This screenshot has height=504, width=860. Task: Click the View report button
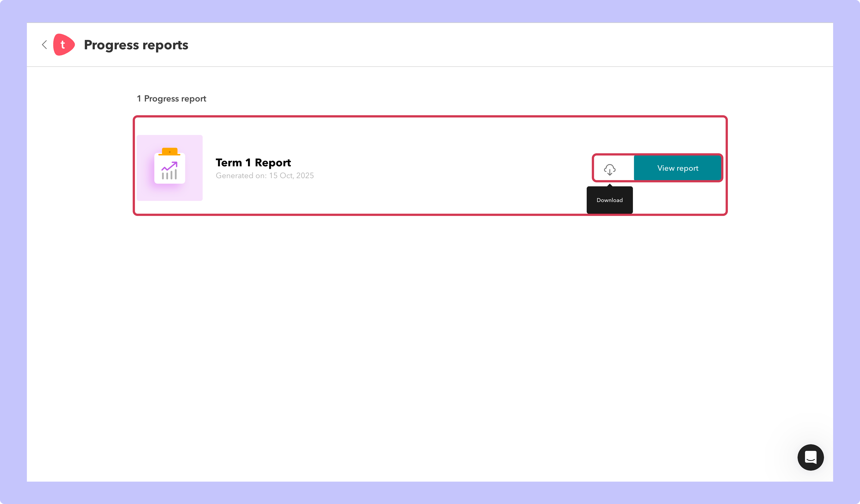pyautogui.click(x=678, y=168)
